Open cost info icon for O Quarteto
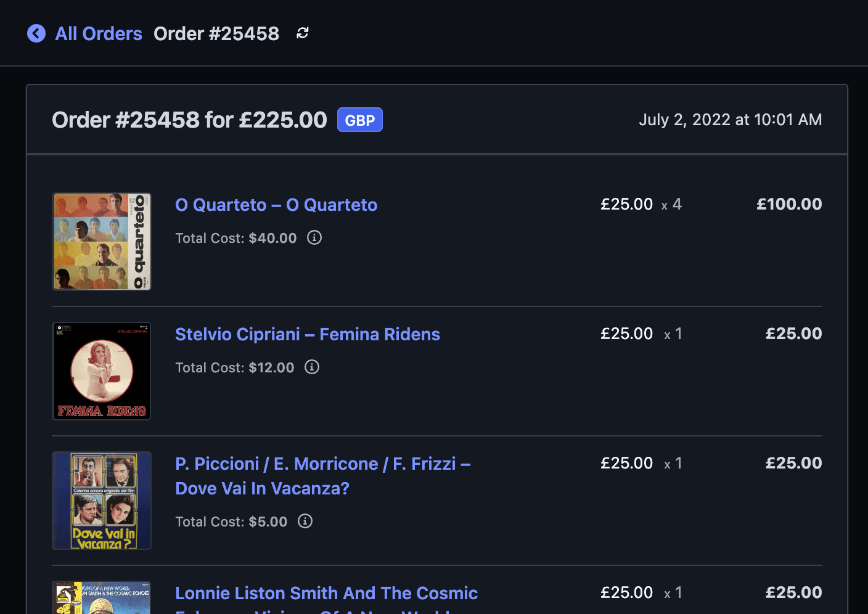Viewport: 868px width, 614px height. pyautogui.click(x=314, y=237)
